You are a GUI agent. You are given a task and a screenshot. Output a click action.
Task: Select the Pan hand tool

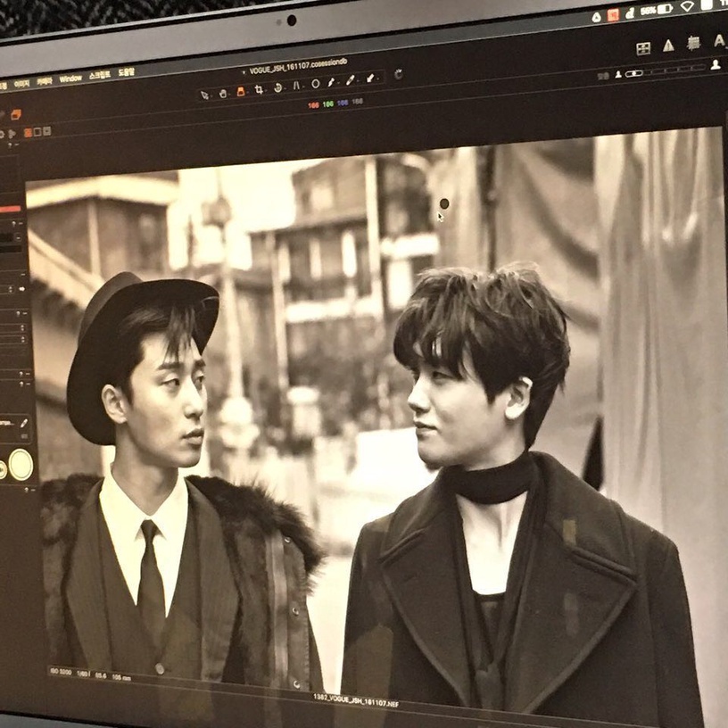(222, 94)
